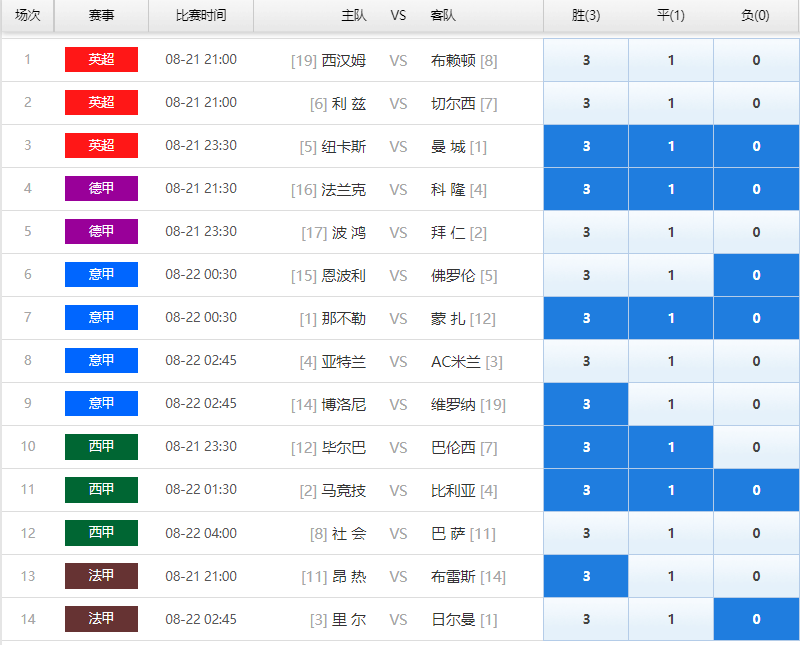The width and height of the screenshot is (800, 645).
Task: Click away team 巴萨
Action: [448, 534]
